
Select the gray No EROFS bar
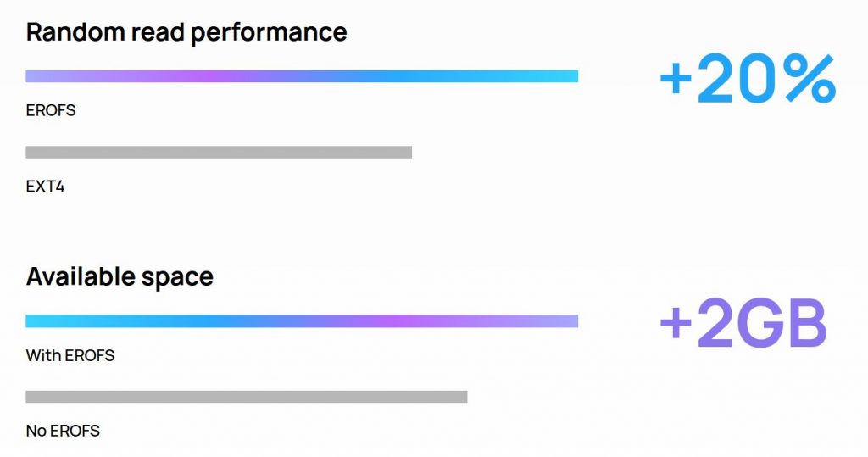247,397
